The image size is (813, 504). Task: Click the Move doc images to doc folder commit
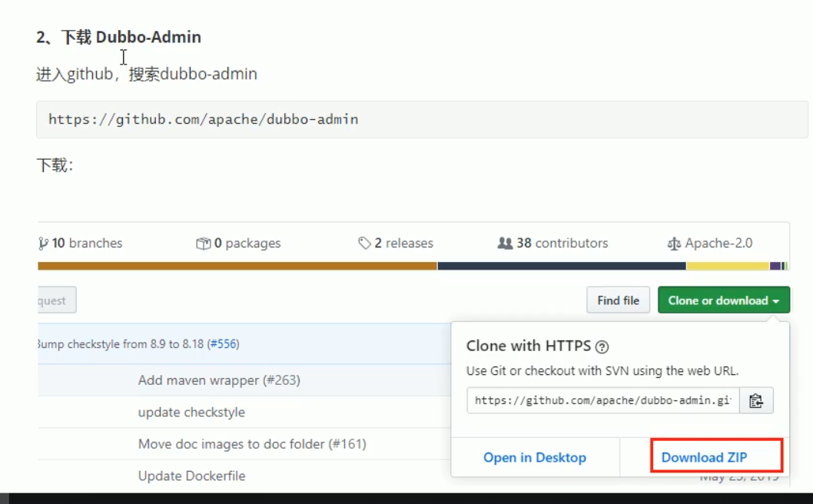click(252, 444)
